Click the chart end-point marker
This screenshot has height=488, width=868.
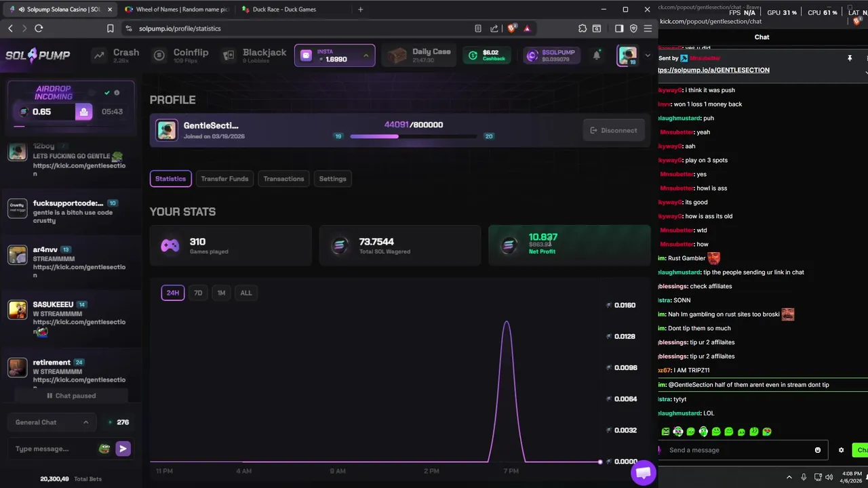pos(600,462)
